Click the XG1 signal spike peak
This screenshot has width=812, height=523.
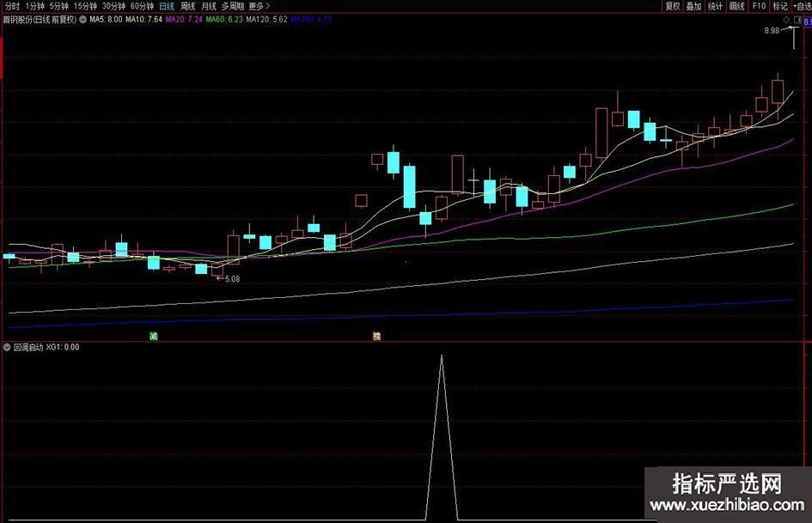coord(442,357)
